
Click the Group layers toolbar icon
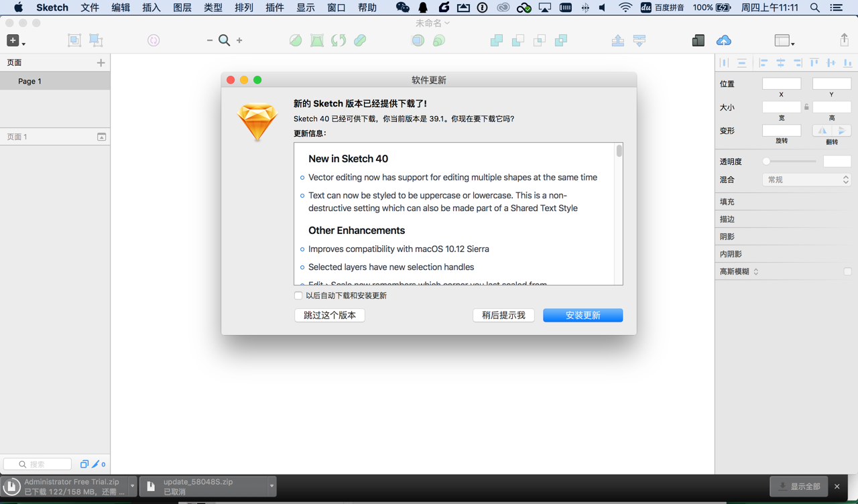click(74, 41)
